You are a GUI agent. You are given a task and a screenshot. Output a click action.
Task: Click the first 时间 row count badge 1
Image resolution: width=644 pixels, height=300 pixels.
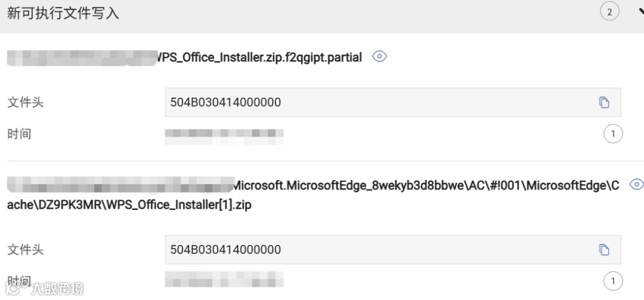pos(613,134)
